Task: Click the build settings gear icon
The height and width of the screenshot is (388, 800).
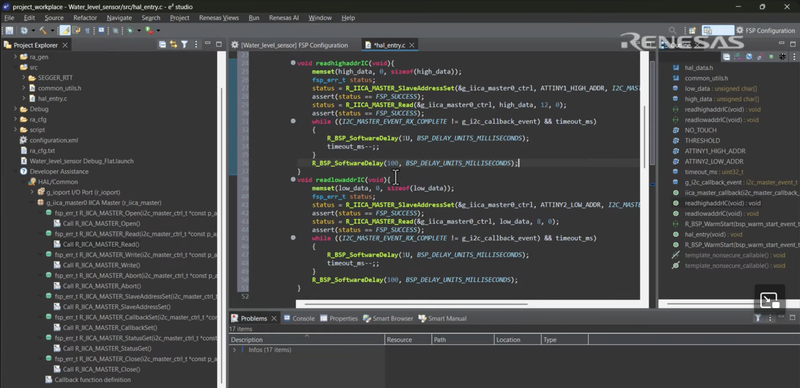Action: point(24,31)
